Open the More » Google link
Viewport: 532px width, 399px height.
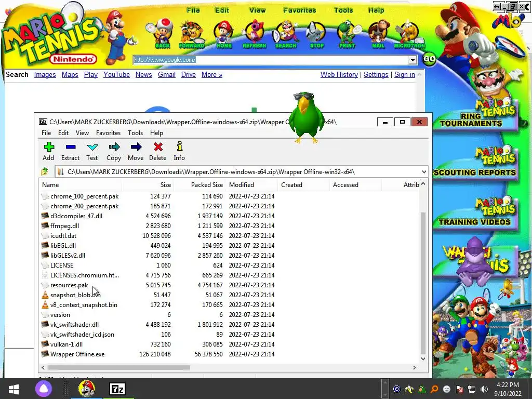coord(212,75)
